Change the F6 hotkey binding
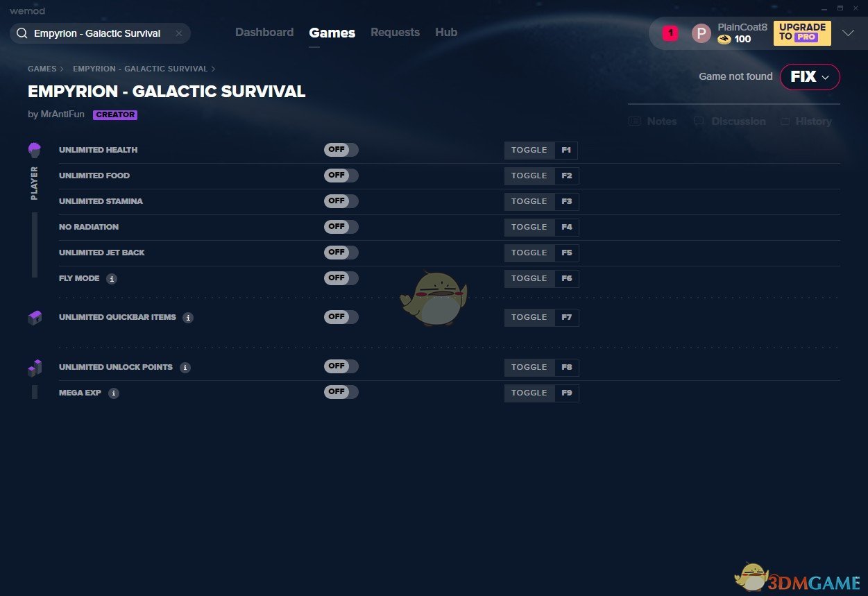The width and height of the screenshot is (868, 596). [x=567, y=279]
